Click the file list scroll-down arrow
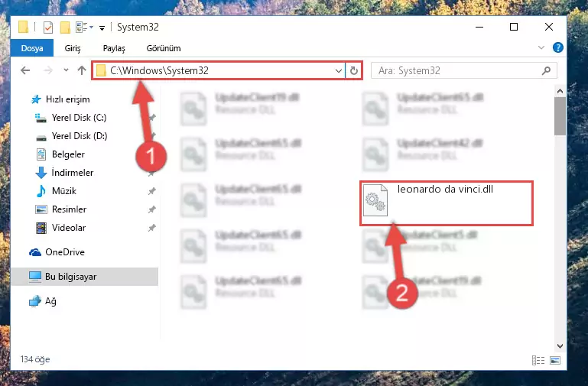This screenshot has width=588, height=386. (x=560, y=346)
